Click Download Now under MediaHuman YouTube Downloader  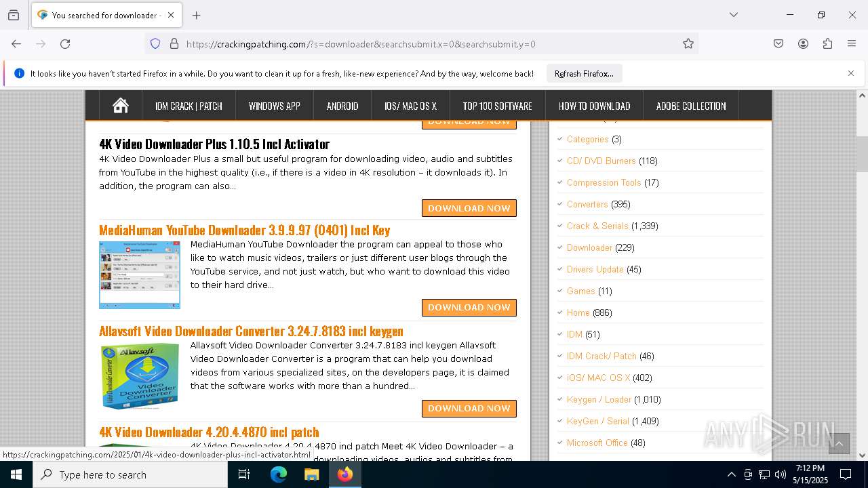[x=469, y=308]
